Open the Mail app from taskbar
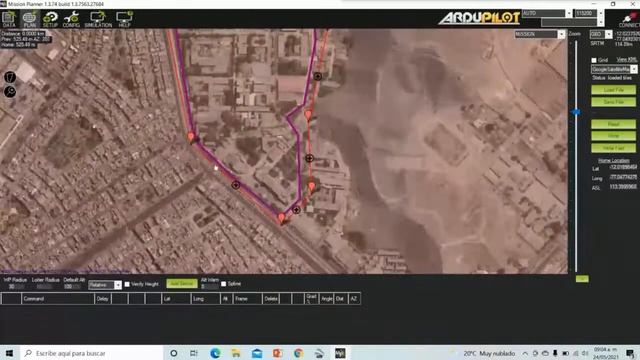 pyautogui.click(x=257, y=353)
